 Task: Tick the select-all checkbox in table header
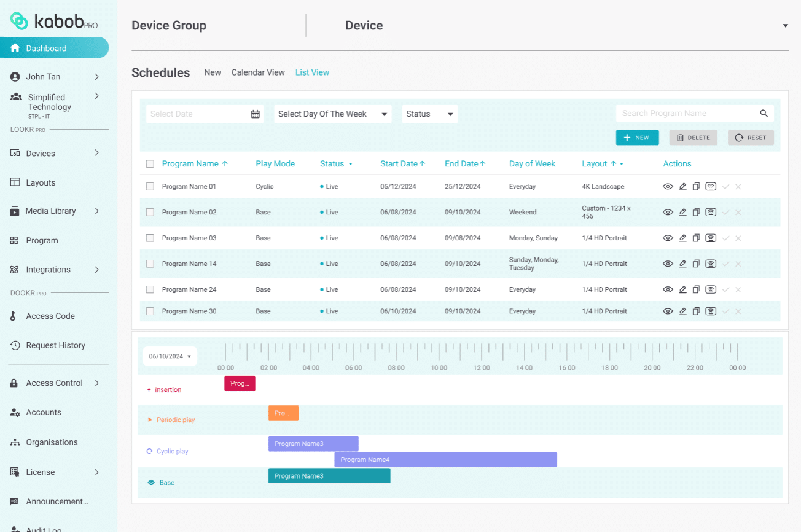(150, 164)
